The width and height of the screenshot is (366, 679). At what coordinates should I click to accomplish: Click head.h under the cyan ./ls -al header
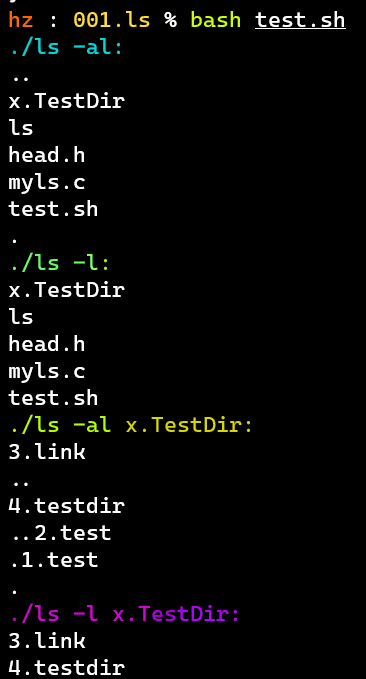(47, 155)
